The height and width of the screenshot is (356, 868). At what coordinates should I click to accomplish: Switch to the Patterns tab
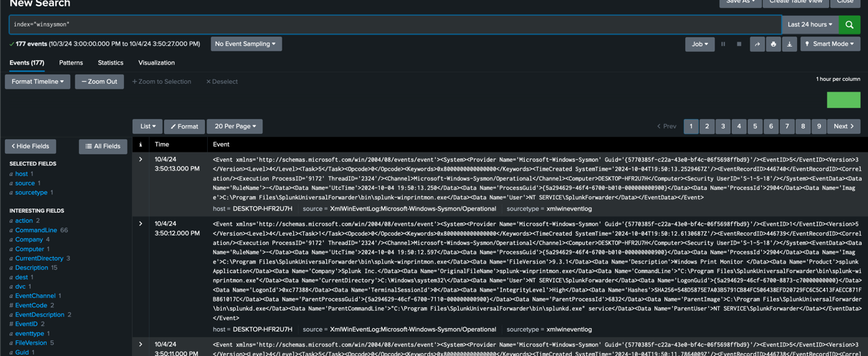coord(71,63)
